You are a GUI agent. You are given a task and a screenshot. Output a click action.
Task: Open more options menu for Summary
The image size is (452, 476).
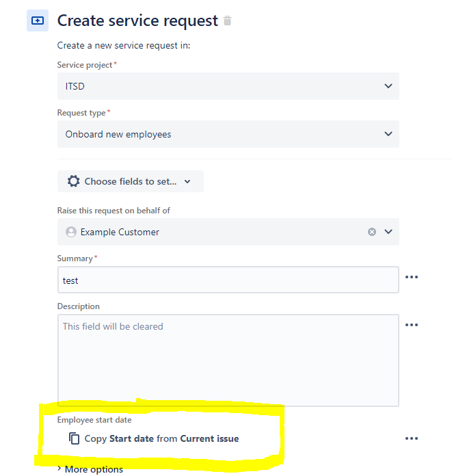coord(412,277)
